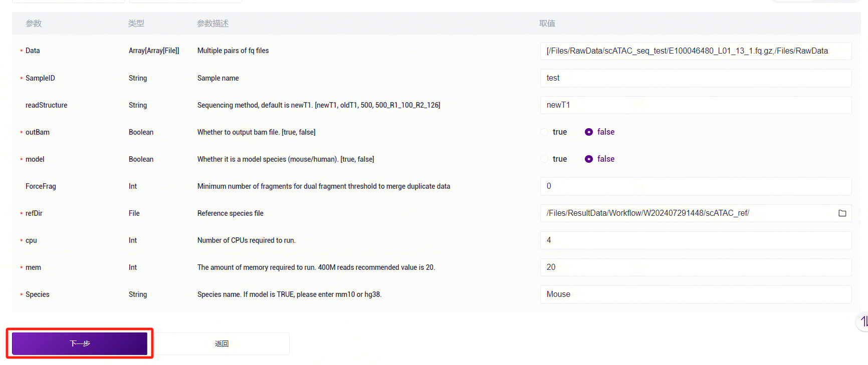Image resolution: width=868 pixels, height=365 pixels.
Task: Click 'Whether to output bam file' description
Action: pos(256,132)
